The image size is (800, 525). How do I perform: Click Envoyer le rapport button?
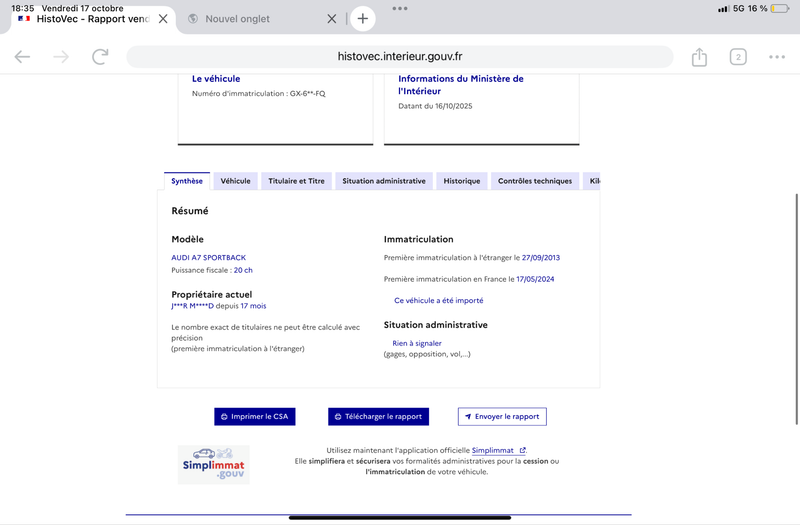502,416
